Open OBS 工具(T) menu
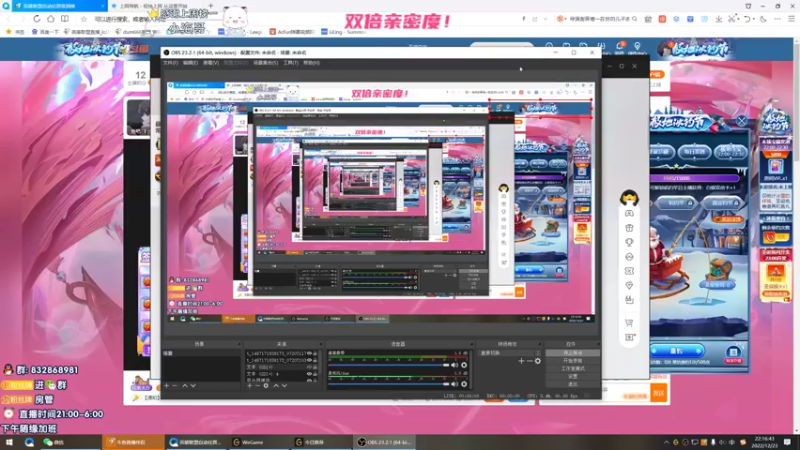Viewport: 800px width, 450px height. tap(290, 63)
